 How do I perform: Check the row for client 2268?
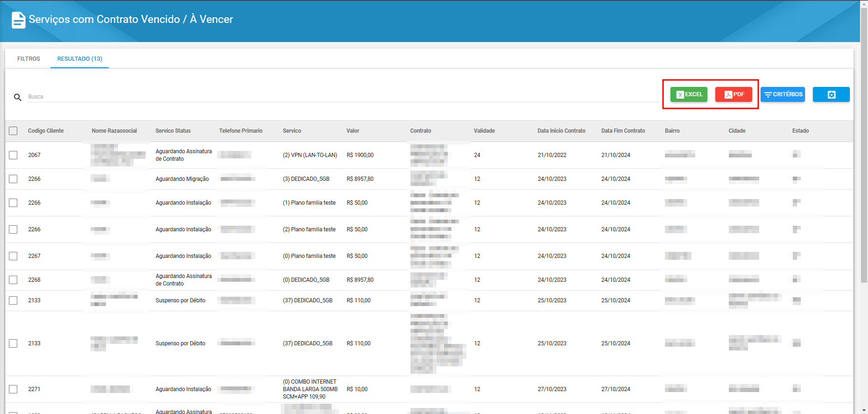(x=13, y=280)
